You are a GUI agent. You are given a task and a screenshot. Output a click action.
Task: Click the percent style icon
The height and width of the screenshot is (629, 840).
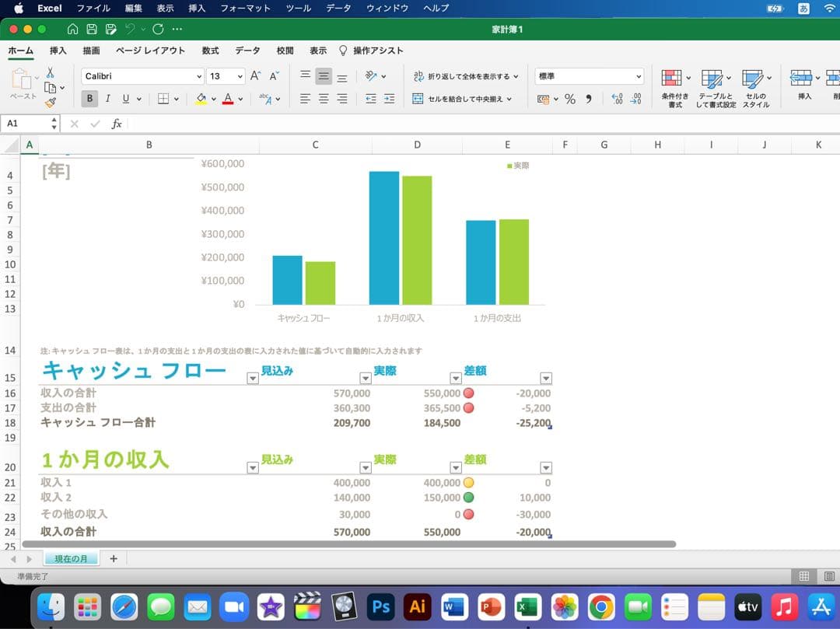pyautogui.click(x=571, y=97)
